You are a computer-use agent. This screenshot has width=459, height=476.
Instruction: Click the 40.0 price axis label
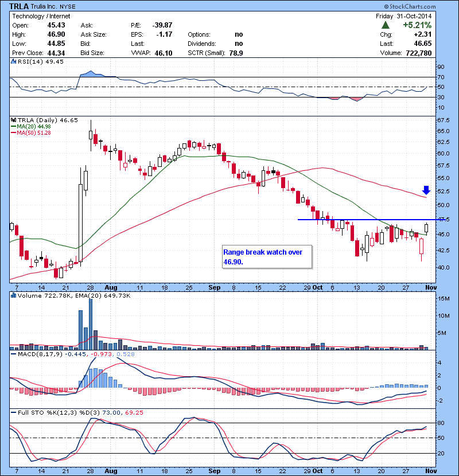click(x=443, y=267)
